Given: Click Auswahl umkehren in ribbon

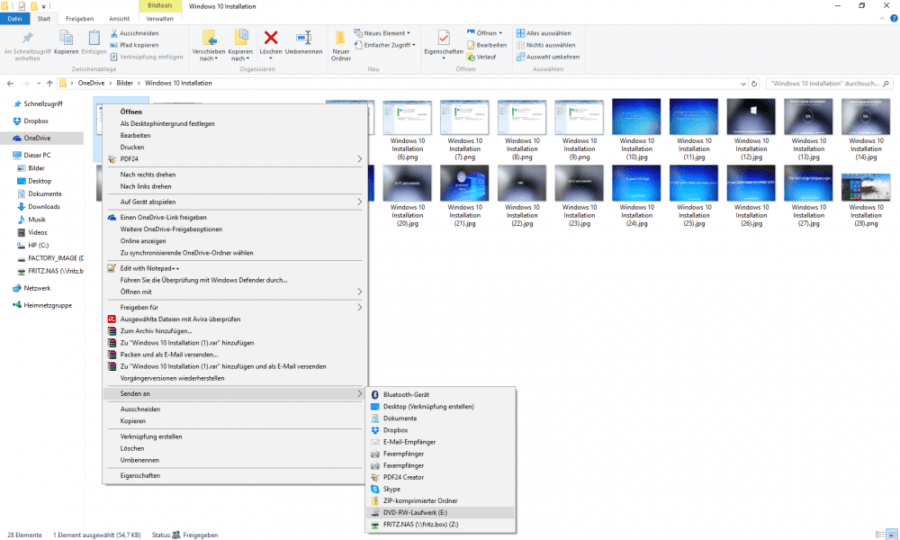Looking at the screenshot, I should pos(548,57).
